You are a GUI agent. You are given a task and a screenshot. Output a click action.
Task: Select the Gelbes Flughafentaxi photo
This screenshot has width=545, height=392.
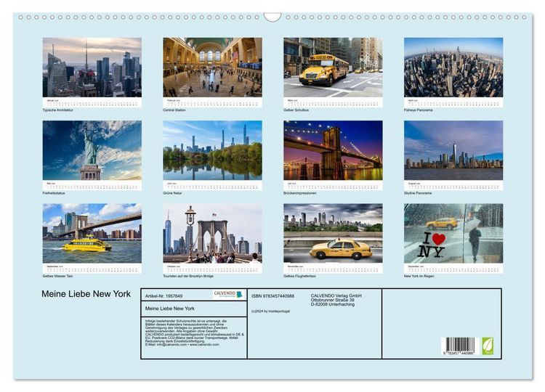[x=333, y=233]
